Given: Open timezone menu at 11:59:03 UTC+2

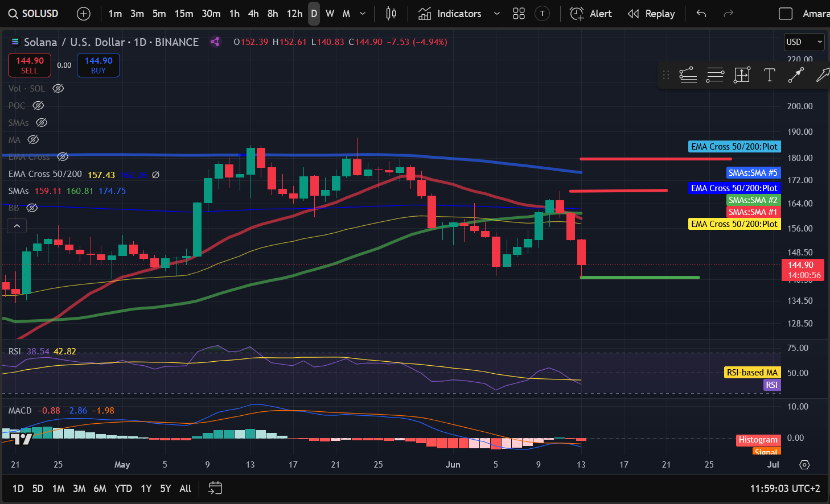Looking at the screenshot, I should point(785,489).
